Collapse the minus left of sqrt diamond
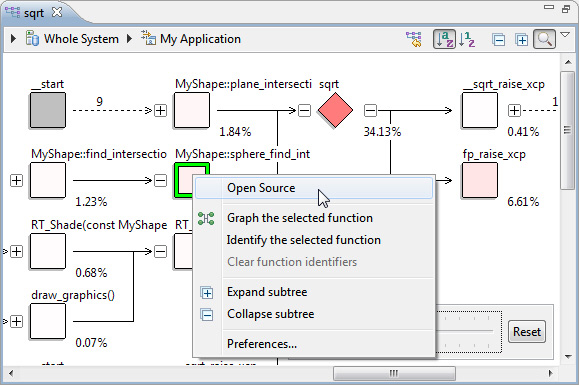Image resolution: width=579 pixels, height=385 pixels. (304, 110)
